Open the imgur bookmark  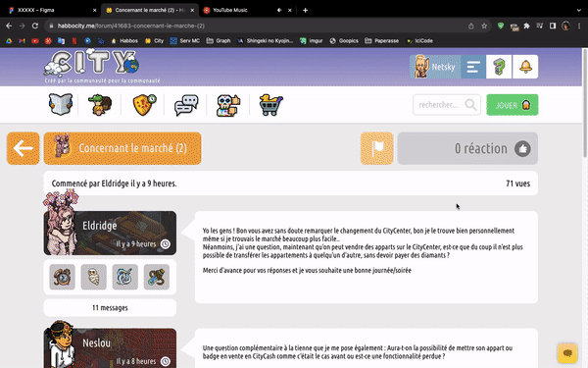312,41
